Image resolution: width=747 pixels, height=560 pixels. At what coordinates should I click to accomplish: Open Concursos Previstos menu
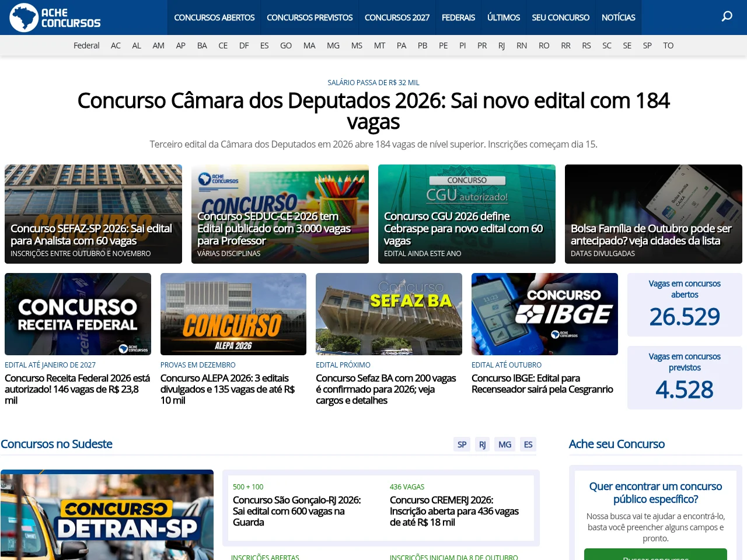click(309, 17)
